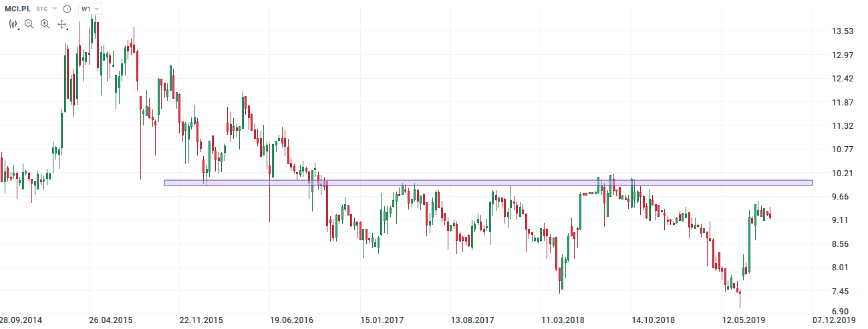Image resolution: width=868 pixels, height=329 pixels.
Task: Click the MCI.PL symbol name
Action: click(x=18, y=9)
